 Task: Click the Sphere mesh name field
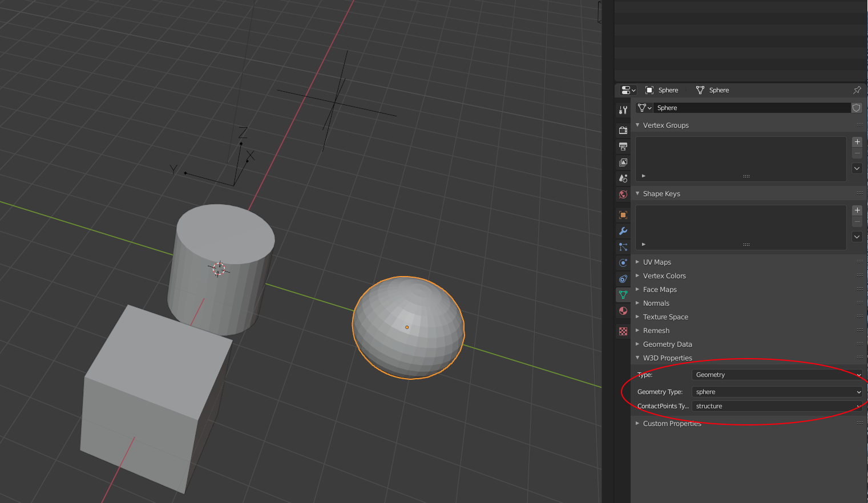pyautogui.click(x=751, y=108)
